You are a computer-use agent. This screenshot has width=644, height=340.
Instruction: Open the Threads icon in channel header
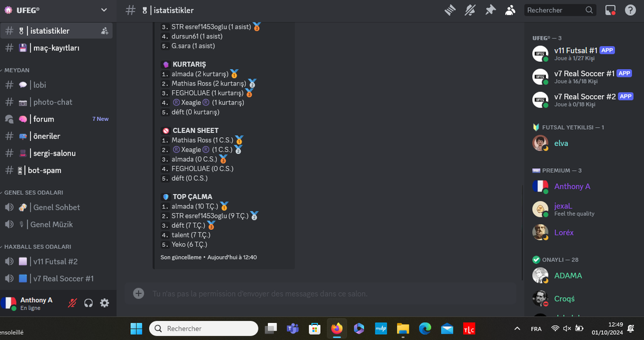pyautogui.click(x=450, y=10)
